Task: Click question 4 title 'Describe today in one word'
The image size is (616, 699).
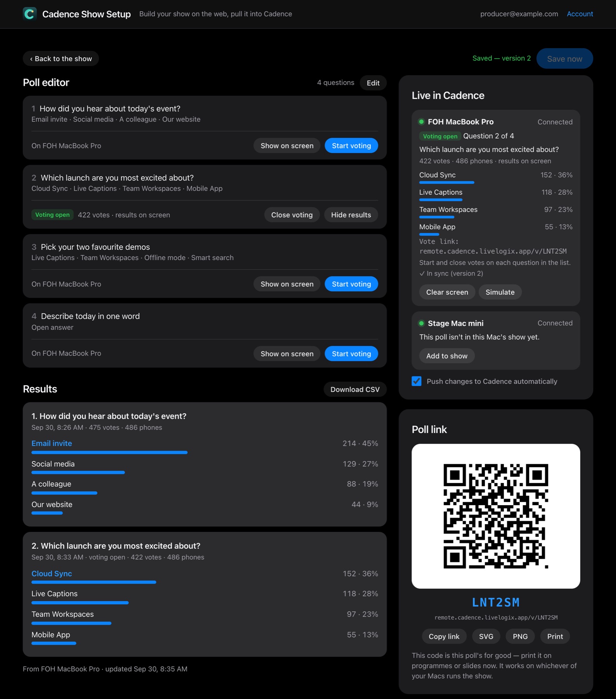Action: pyautogui.click(x=90, y=316)
